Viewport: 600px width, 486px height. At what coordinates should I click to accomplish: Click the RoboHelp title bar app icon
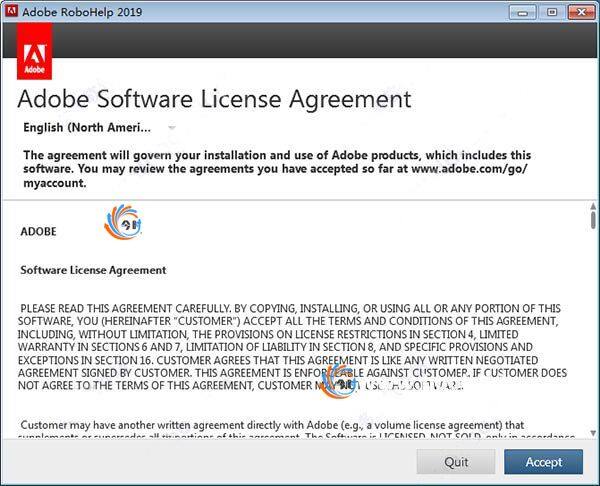tap(11, 11)
